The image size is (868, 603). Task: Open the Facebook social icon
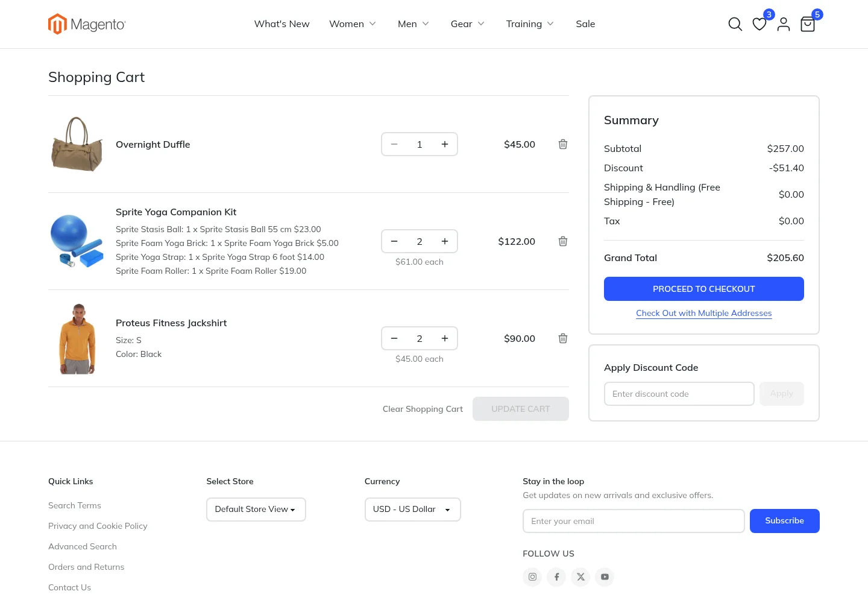[x=556, y=576]
